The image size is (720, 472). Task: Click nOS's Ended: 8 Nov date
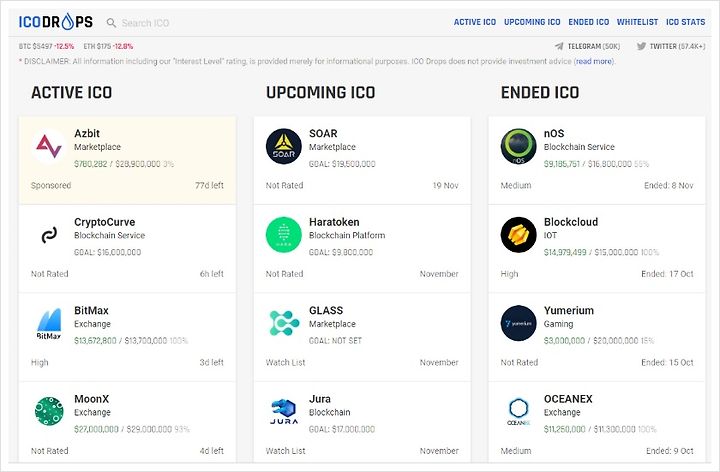click(x=669, y=185)
